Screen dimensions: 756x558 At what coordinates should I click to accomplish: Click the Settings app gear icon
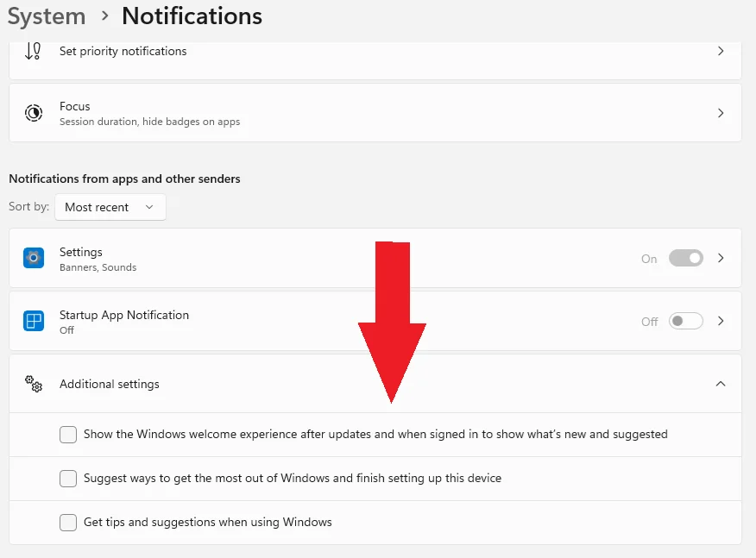click(34, 258)
